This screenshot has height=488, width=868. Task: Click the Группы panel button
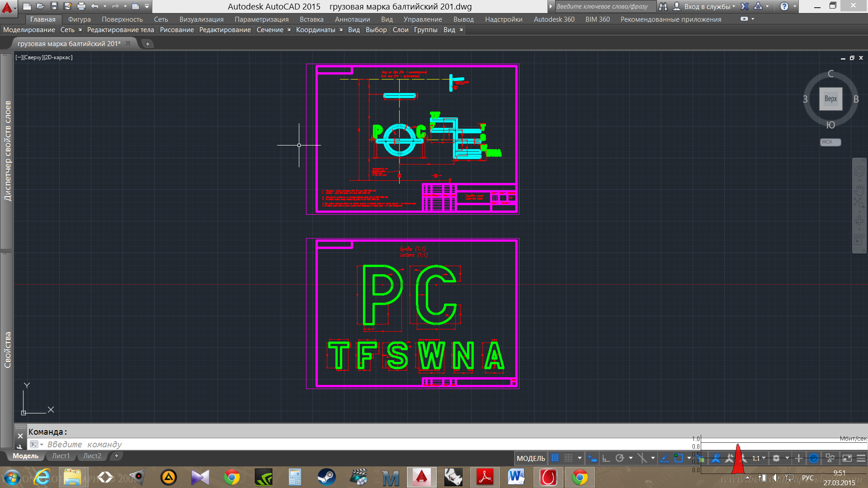click(425, 29)
